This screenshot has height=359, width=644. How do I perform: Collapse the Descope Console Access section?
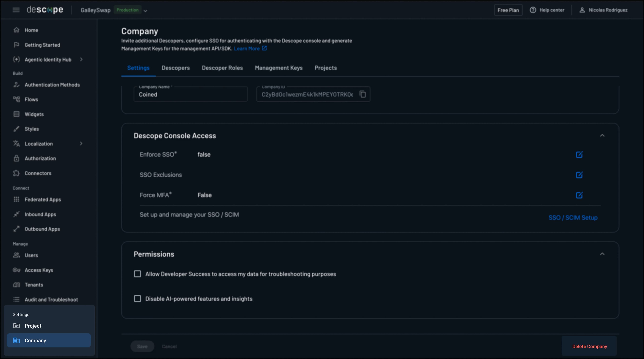click(x=602, y=136)
